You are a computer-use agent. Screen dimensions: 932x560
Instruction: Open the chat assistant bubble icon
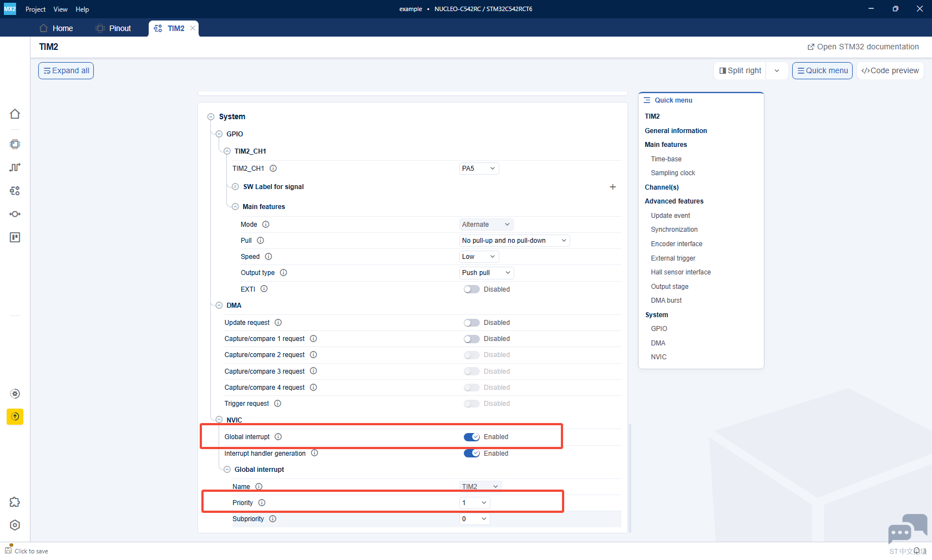tap(908, 529)
